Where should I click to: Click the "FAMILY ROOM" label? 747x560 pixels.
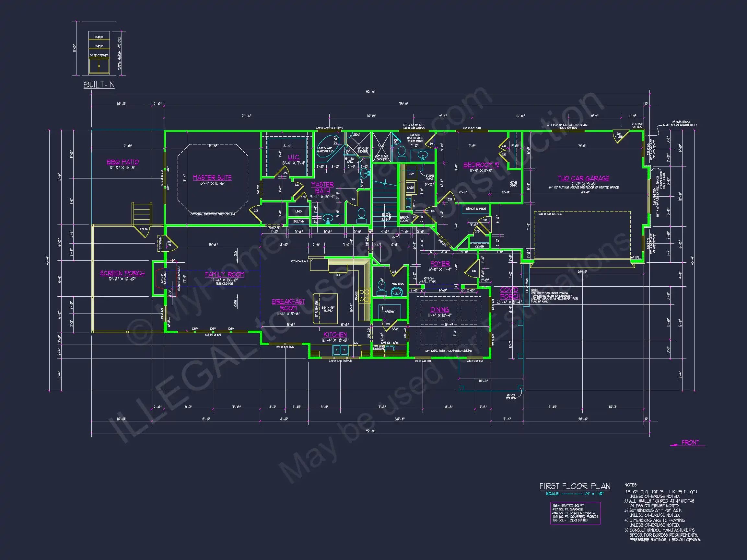(225, 274)
